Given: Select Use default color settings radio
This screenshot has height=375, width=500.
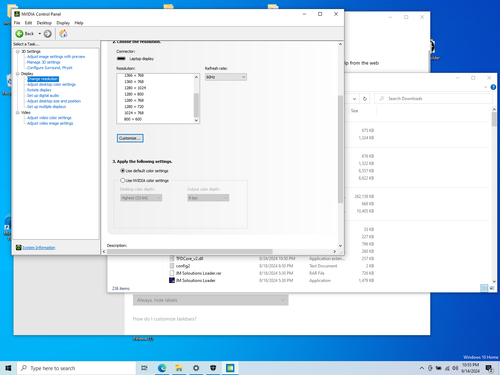Looking at the screenshot, I should [122, 171].
